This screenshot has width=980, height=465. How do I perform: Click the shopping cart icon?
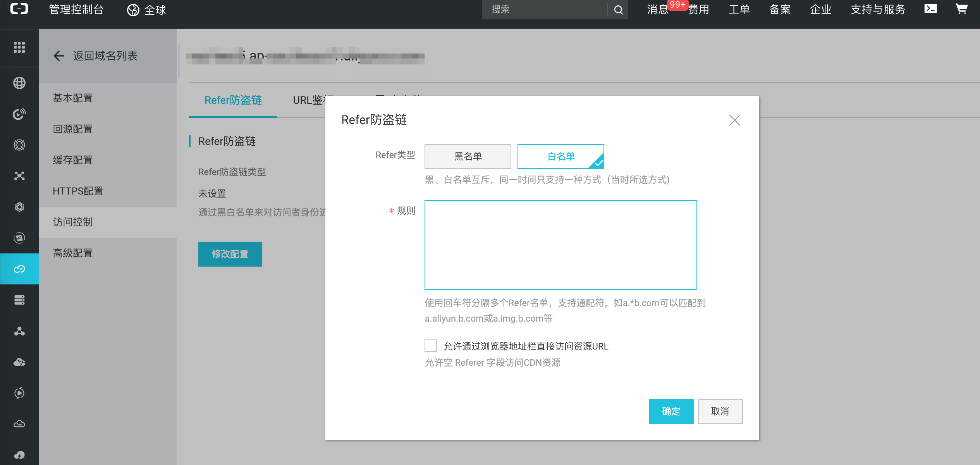(x=961, y=9)
